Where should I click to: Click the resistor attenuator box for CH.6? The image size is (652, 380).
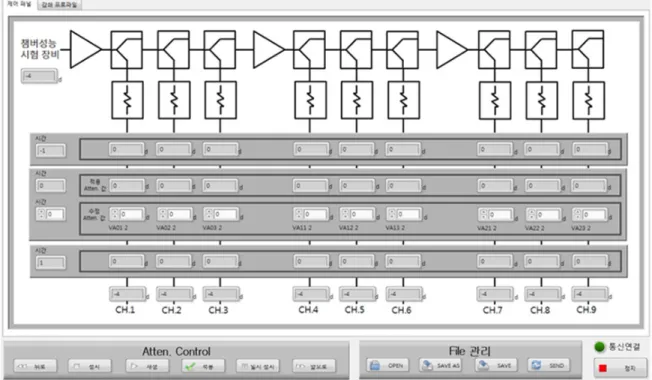[404, 100]
